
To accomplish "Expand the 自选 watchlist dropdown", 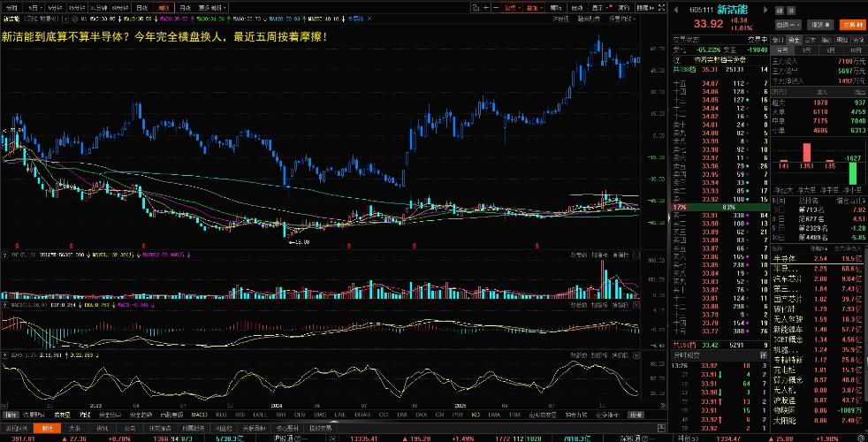I will (788, 25).
